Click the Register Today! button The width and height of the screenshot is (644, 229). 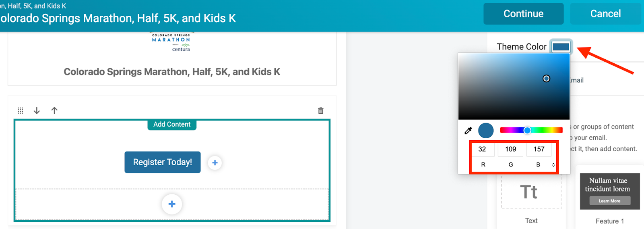click(163, 162)
